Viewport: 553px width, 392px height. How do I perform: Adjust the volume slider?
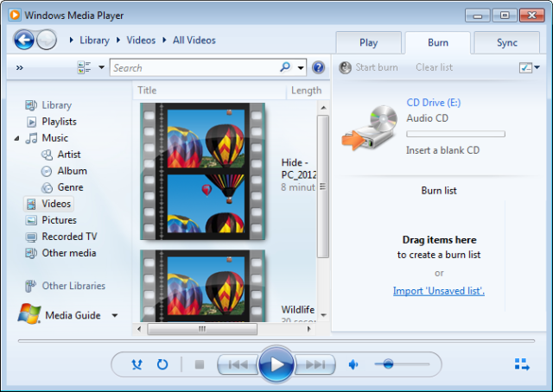pyautogui.click(x=402, y=364)
